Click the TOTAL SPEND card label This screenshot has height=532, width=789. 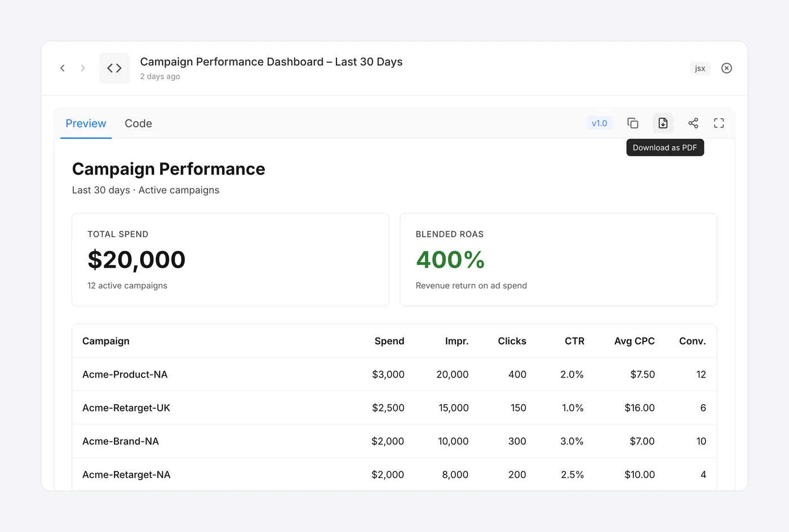tap(118, 234)
